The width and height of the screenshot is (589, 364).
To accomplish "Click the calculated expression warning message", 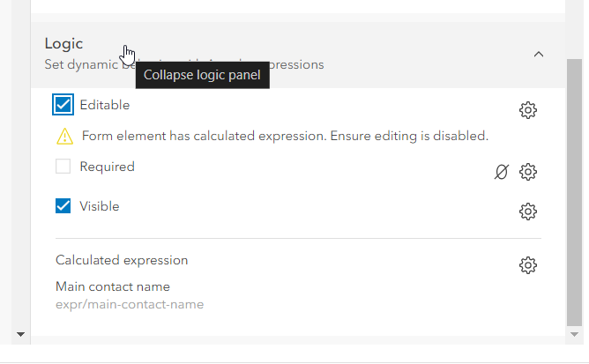I will point(285,137).
